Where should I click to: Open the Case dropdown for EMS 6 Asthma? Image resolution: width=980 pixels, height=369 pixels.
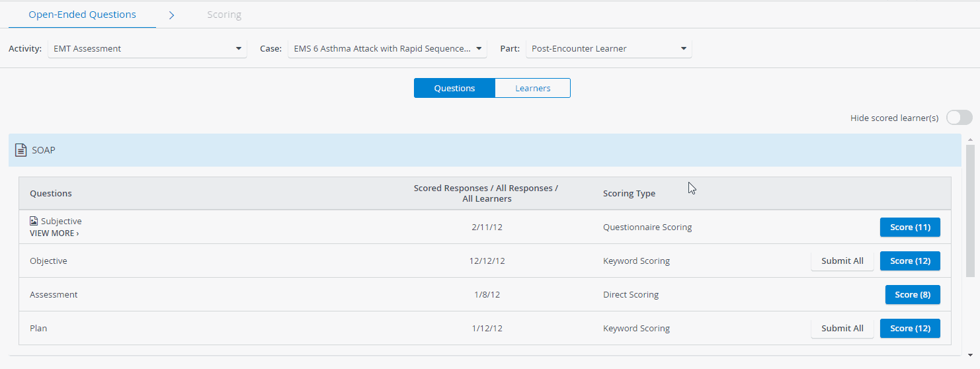point(387,48)
